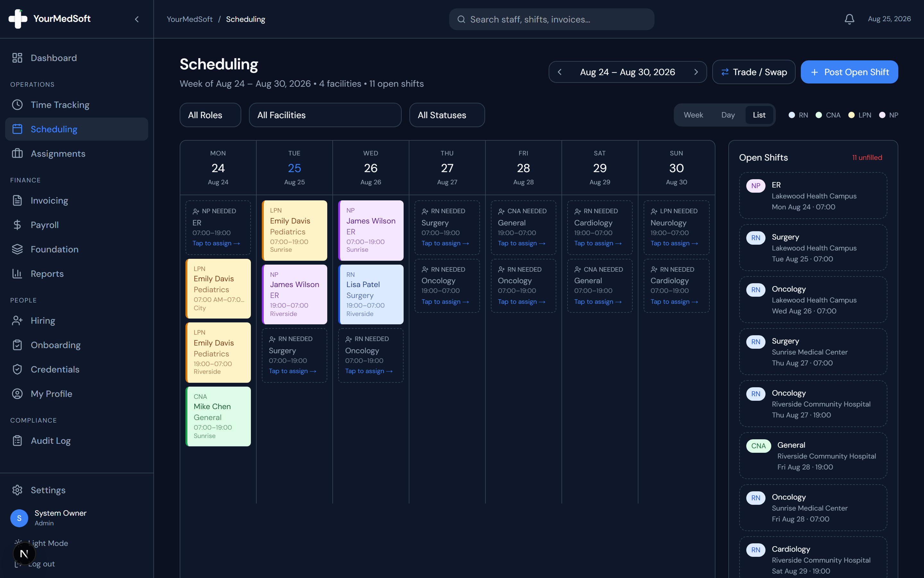Click the Time Tracking clock icon
The image size is (924, 578).
[x=17, y=105]
